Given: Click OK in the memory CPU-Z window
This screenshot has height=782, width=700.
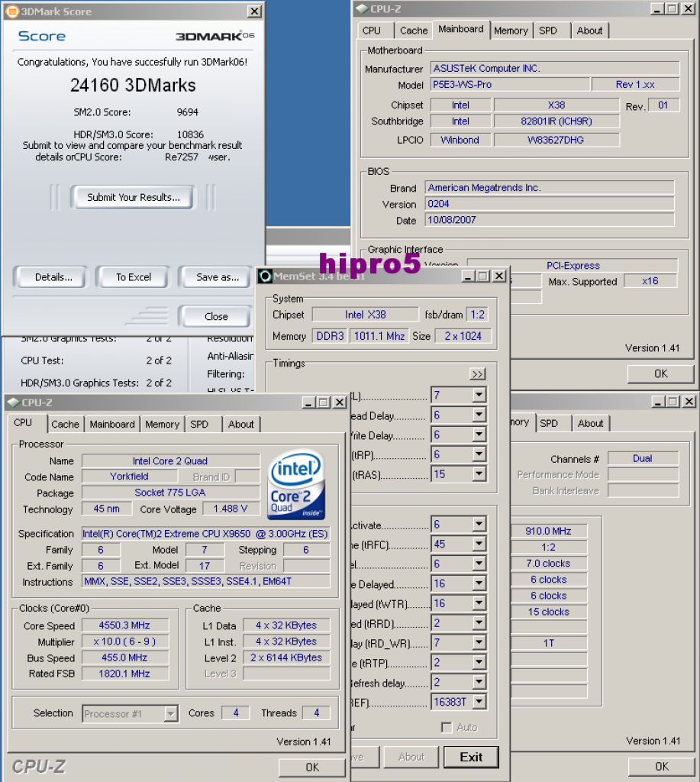Looking at the screenshot, I should (x=662, y=766).
